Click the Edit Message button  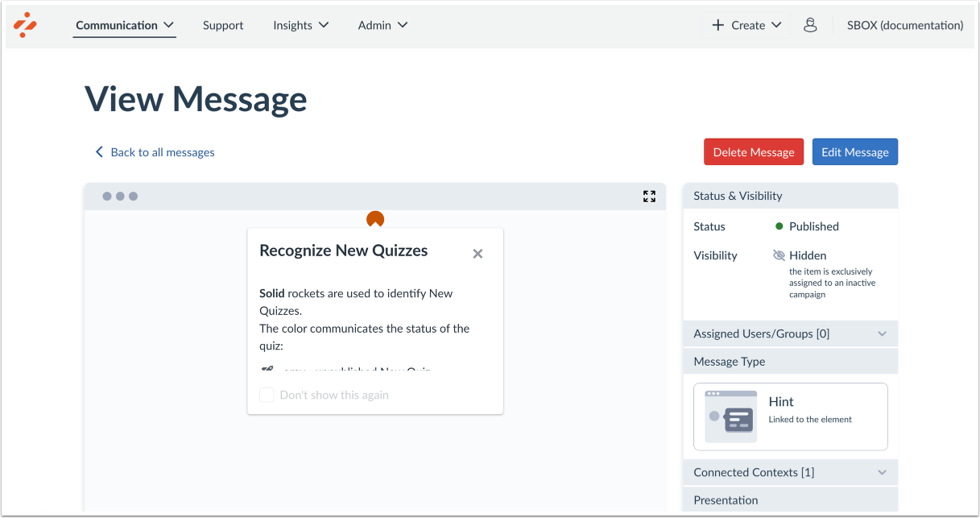(x=854, y=151)
